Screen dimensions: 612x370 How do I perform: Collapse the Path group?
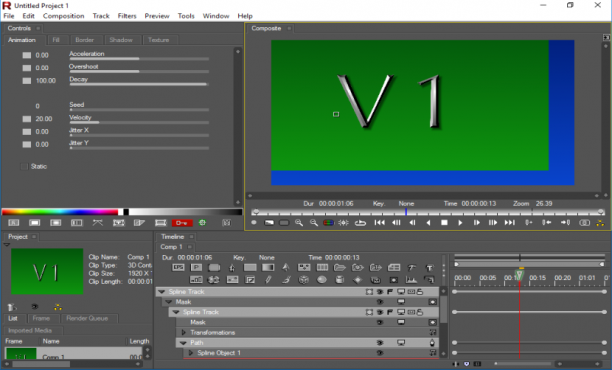[183, 343]
